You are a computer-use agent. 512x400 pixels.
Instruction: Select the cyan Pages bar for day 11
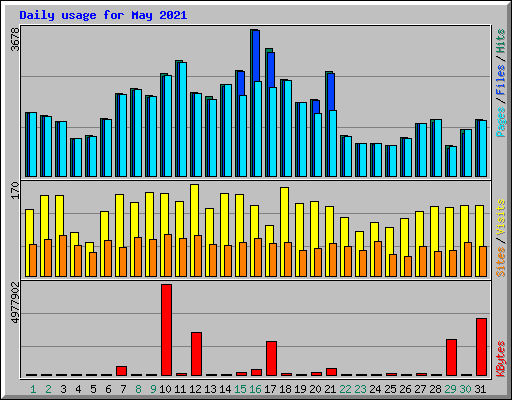tap(183, 119)
